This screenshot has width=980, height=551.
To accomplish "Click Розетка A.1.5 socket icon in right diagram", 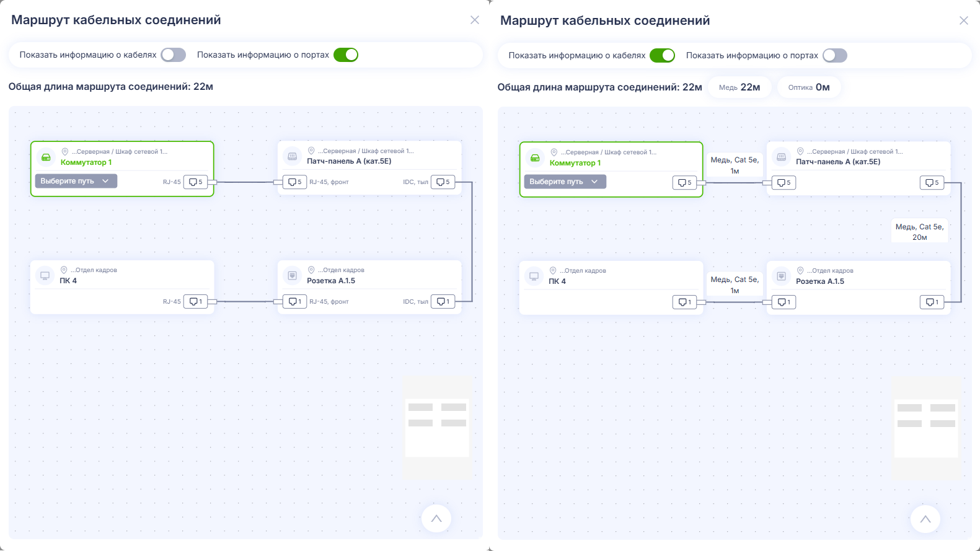I will point(782,276).
